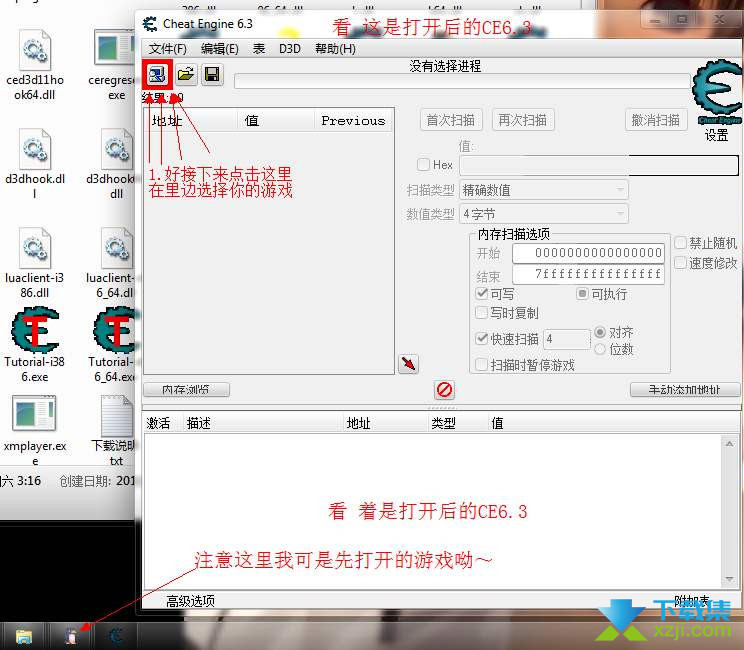Click the 快速扫描 alignment value field

click(x=567, y=339)
